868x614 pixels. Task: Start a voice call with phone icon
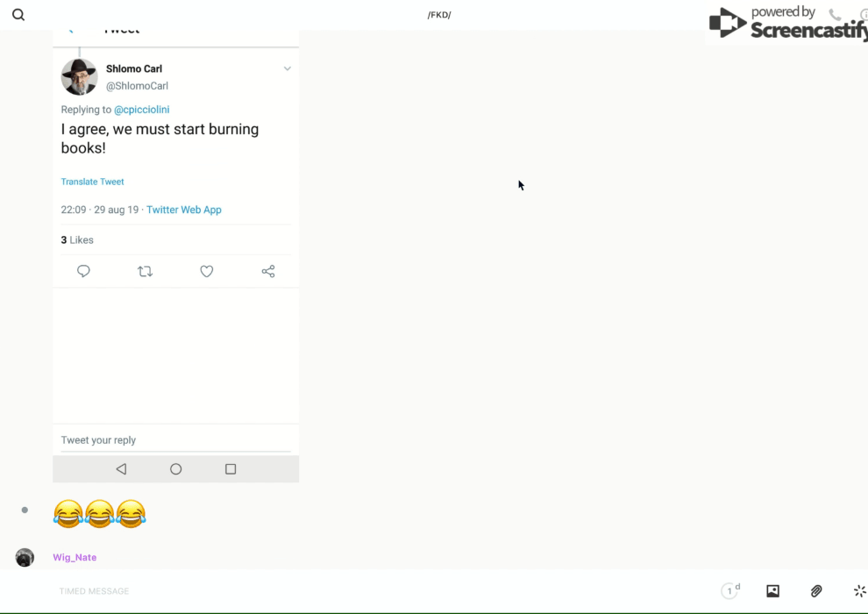tap(835, 15)
